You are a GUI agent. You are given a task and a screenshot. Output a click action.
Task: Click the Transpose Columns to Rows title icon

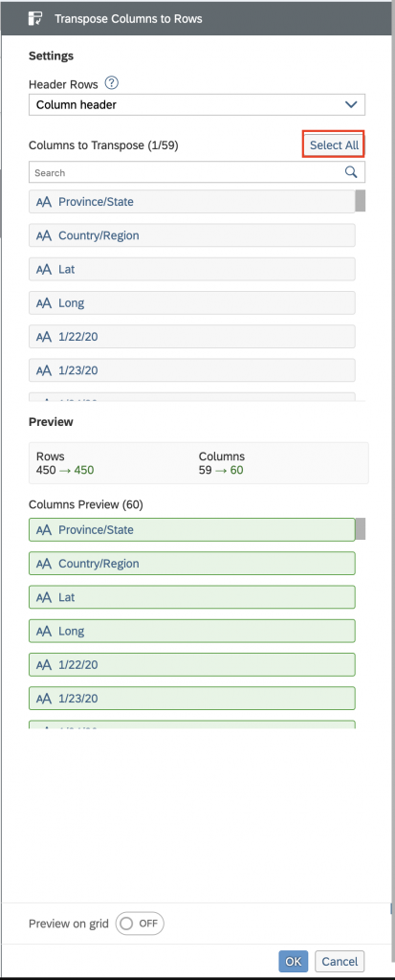click(35, 18)
